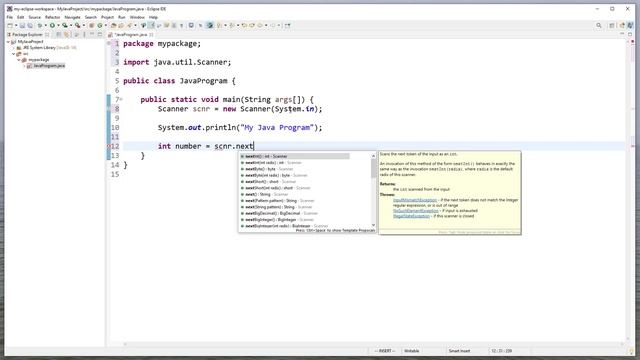
Task: Click the New file toolbar icon
Action: (10, 25)
